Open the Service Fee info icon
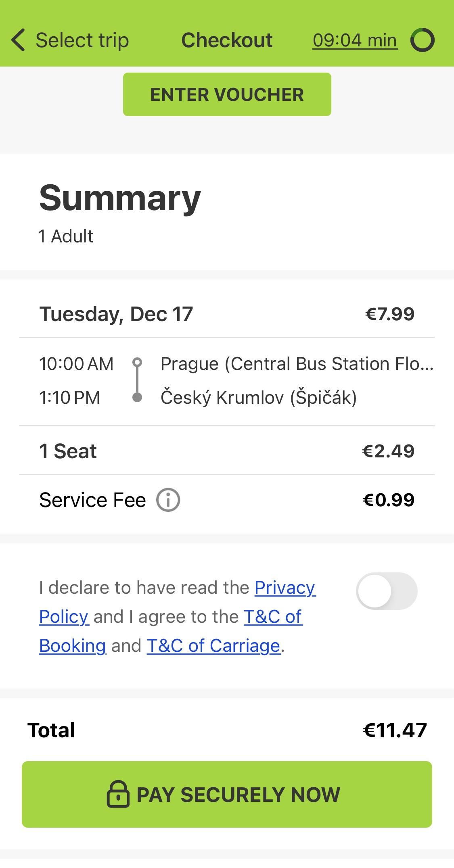454x868 pixels. pyautogui.click(x=168, y=500)
